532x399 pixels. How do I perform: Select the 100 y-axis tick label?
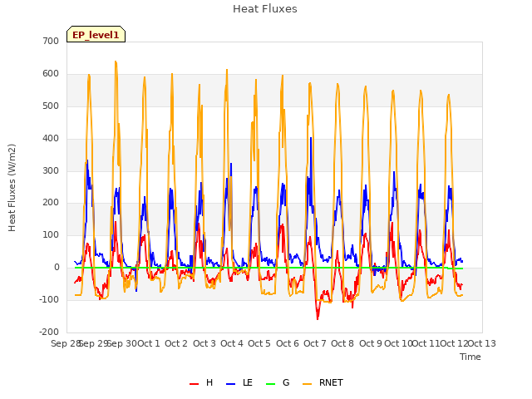click(x=51, y=234)
